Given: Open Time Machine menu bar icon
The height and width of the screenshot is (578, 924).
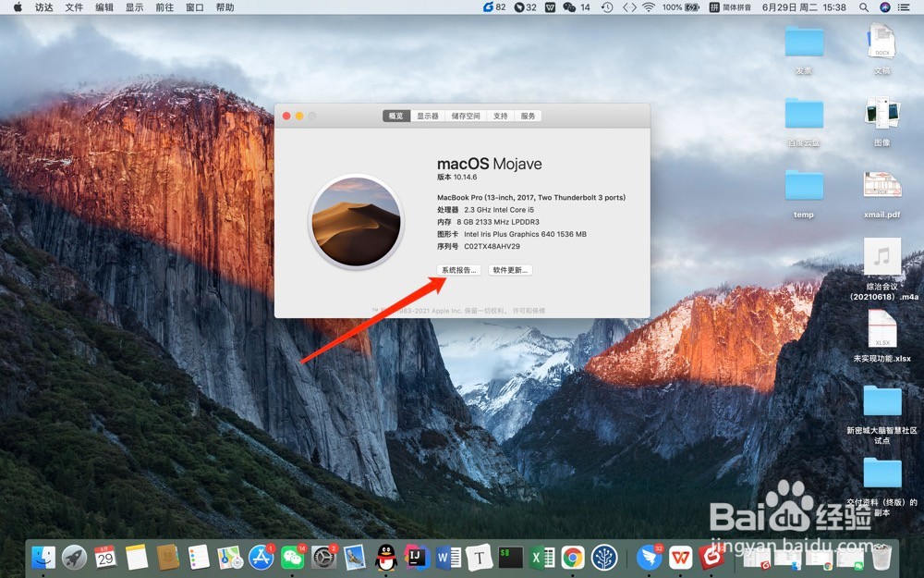Looking at the screenshot, I should pyautogui.click(x=607, y=7).
